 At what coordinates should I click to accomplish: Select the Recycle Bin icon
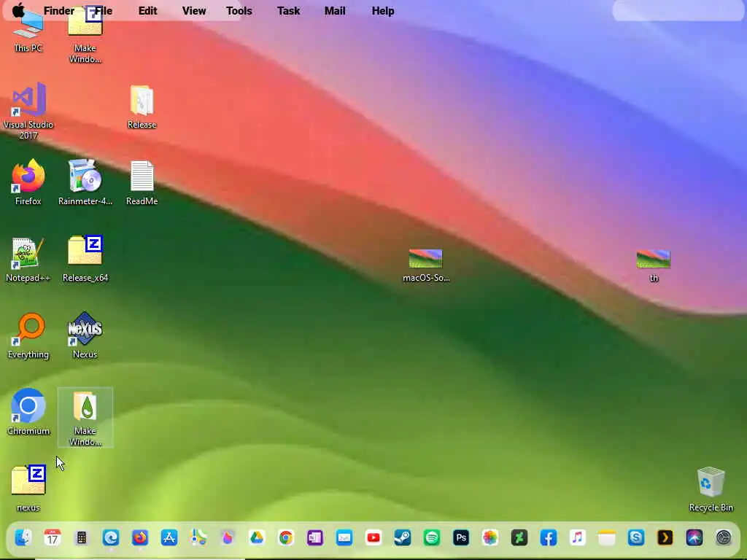(x=711, y=489)
